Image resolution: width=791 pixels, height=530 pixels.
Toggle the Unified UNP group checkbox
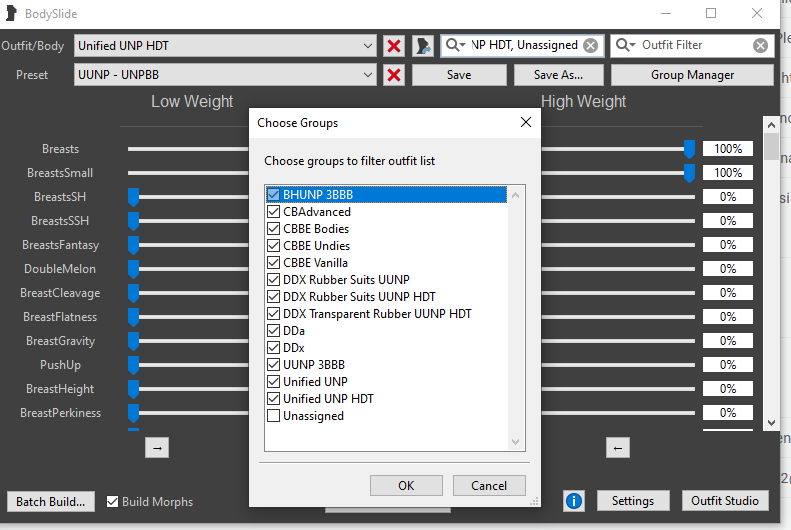point(273,382)
